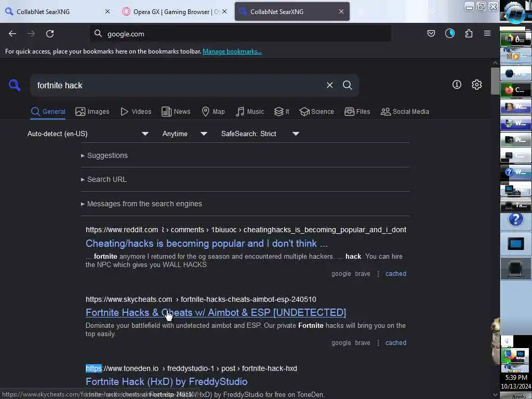
Task: Click large blue help question-mark icon
Action: (516, 220)
